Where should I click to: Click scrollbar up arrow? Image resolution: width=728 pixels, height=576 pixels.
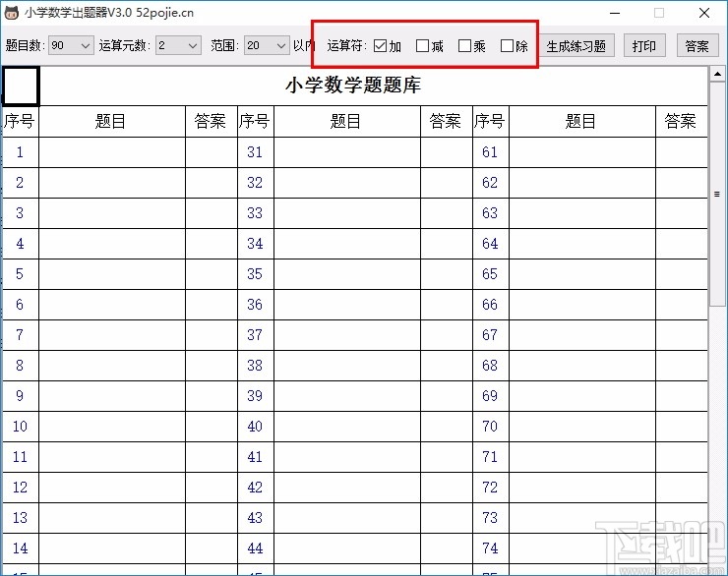pyautogui.click(x=717, y=74)
